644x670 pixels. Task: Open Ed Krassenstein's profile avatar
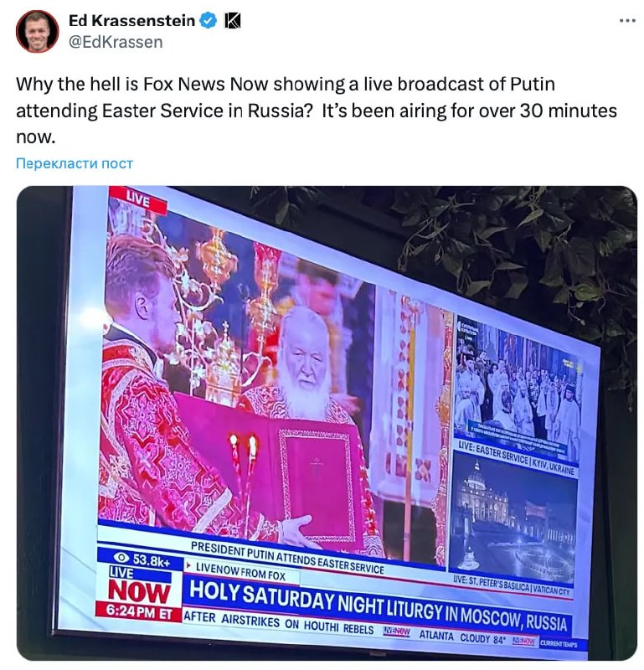pos(37,31)
